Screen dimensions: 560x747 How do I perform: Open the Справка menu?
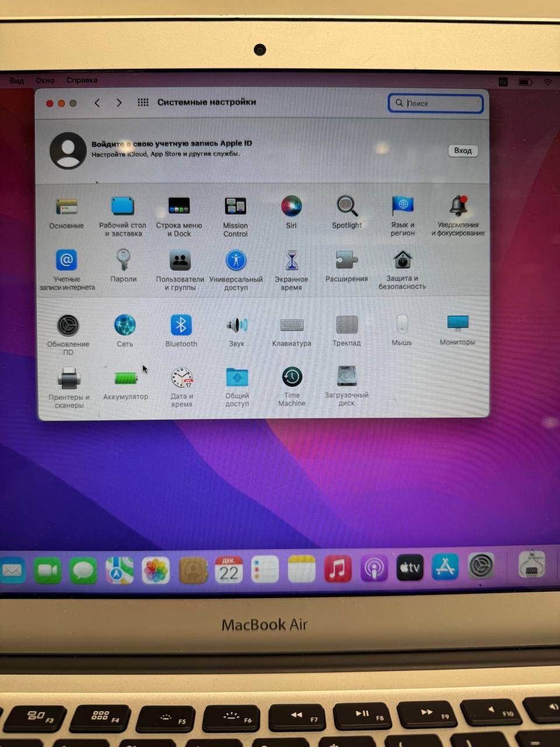tap(82, 80)
